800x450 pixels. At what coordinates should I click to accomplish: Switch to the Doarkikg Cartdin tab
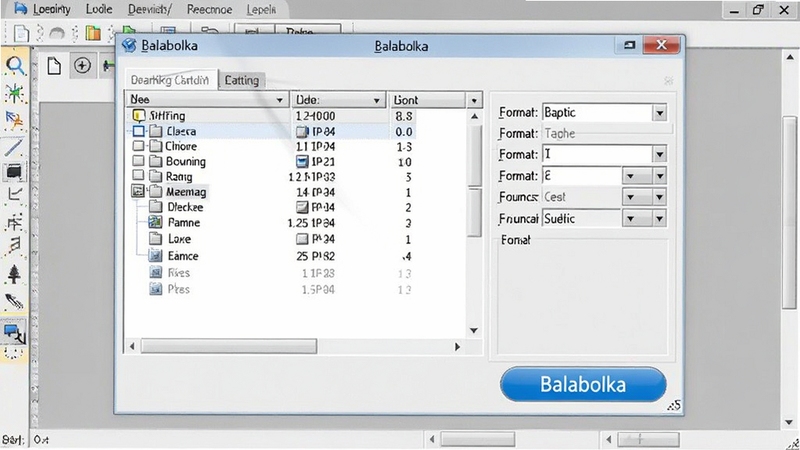tap(170, 80)
